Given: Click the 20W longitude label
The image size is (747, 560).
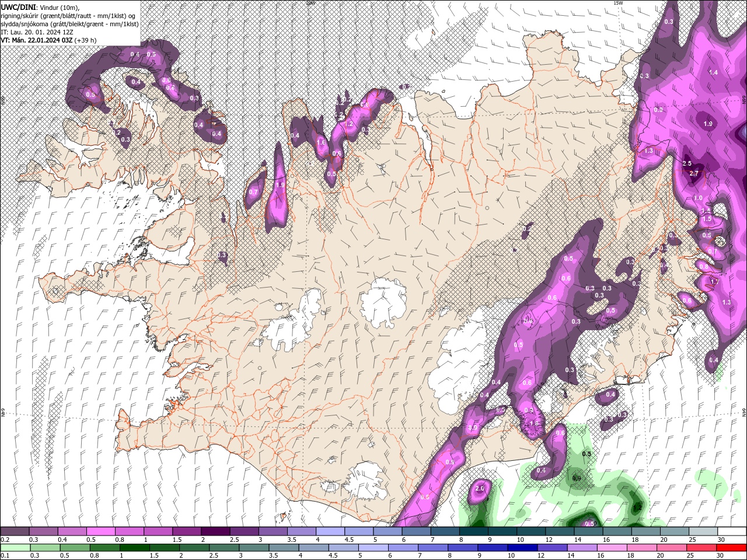Looking at the screenshot, I should pyautogui.click(x=310, y=3).
